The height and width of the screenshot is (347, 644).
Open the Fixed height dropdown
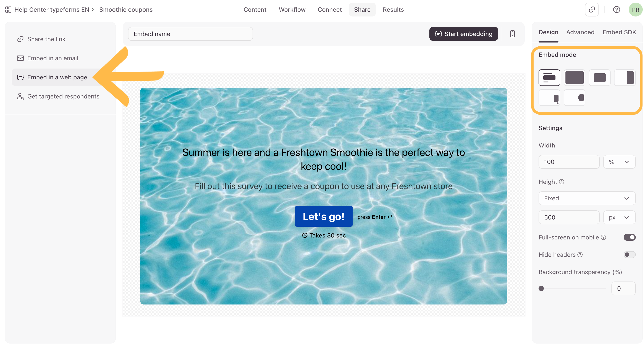(x=587, y=198)
